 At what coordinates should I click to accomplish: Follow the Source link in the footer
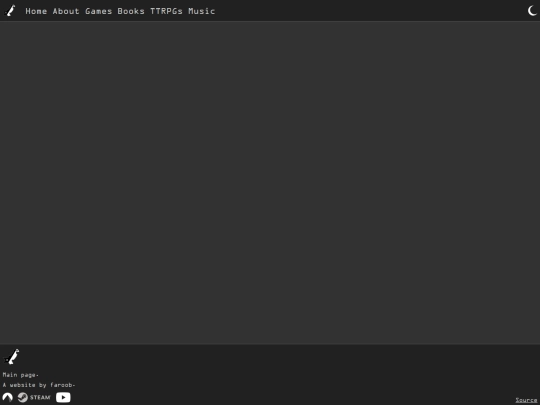click(526, 400)
